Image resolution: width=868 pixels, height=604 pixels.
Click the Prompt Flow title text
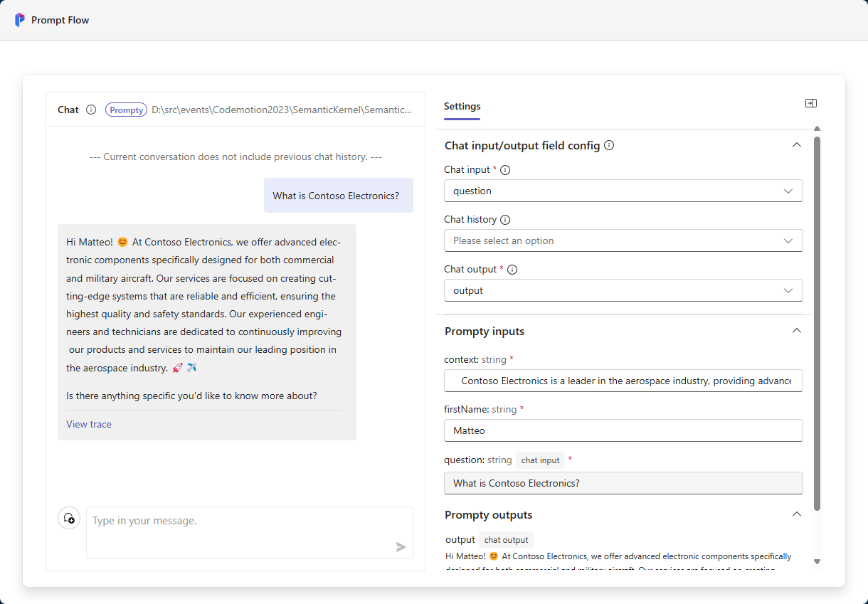point(60,20)
